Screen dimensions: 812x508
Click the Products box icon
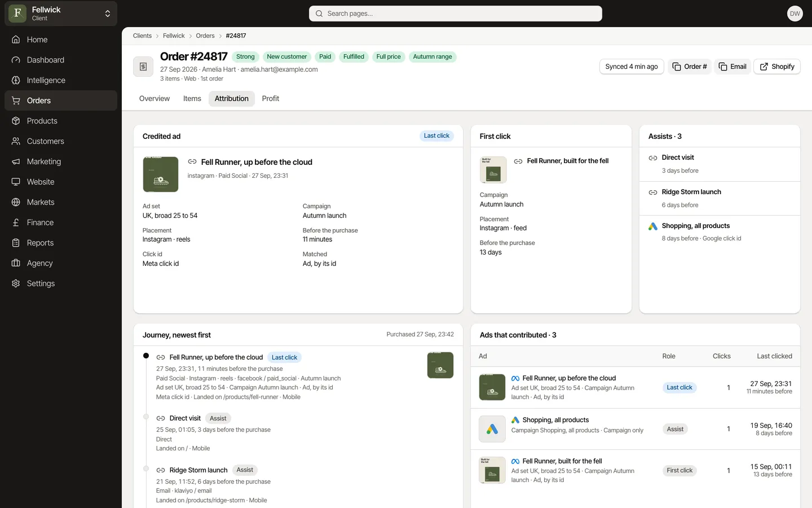point(16,121)
